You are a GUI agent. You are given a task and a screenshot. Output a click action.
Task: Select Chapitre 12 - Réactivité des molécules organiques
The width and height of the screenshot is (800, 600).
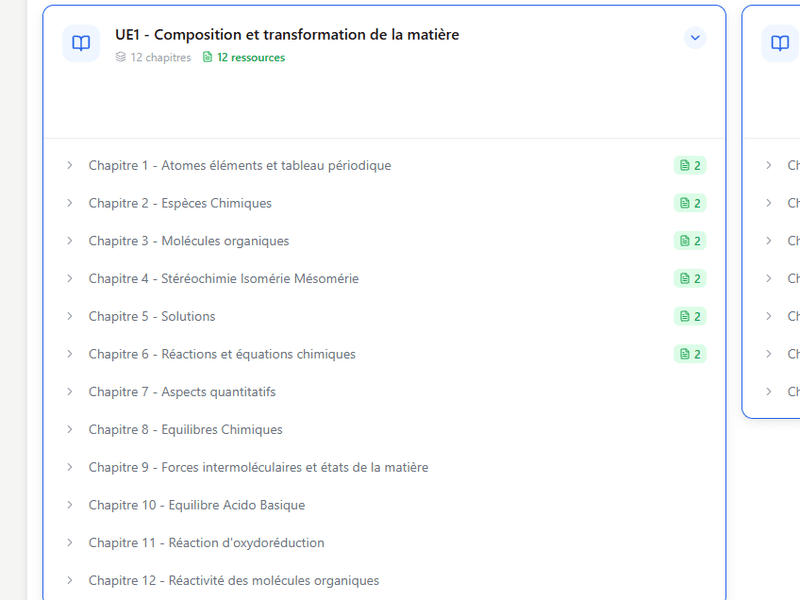[x=234, y=581]
